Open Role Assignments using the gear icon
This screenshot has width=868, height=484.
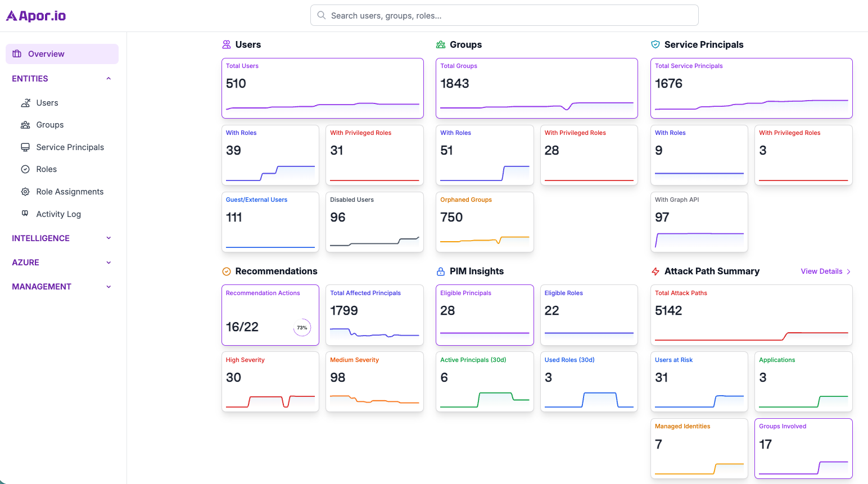point(25,191)
